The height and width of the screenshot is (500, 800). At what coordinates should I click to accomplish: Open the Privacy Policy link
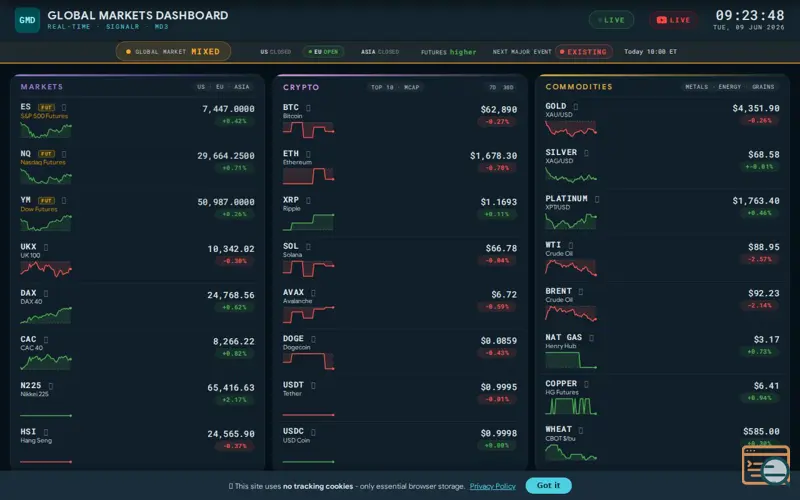tap(492, 486)
